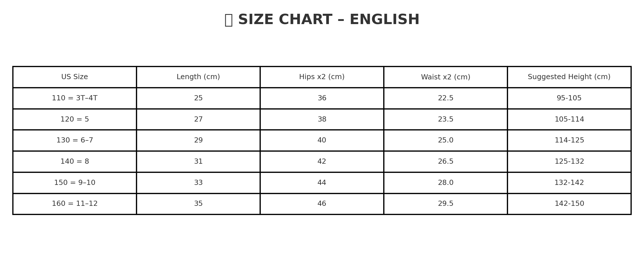Select the 120 = 5 size cell
Image resolution: width=644 pixels, height=258 pixels.
[x=75, y=120]
